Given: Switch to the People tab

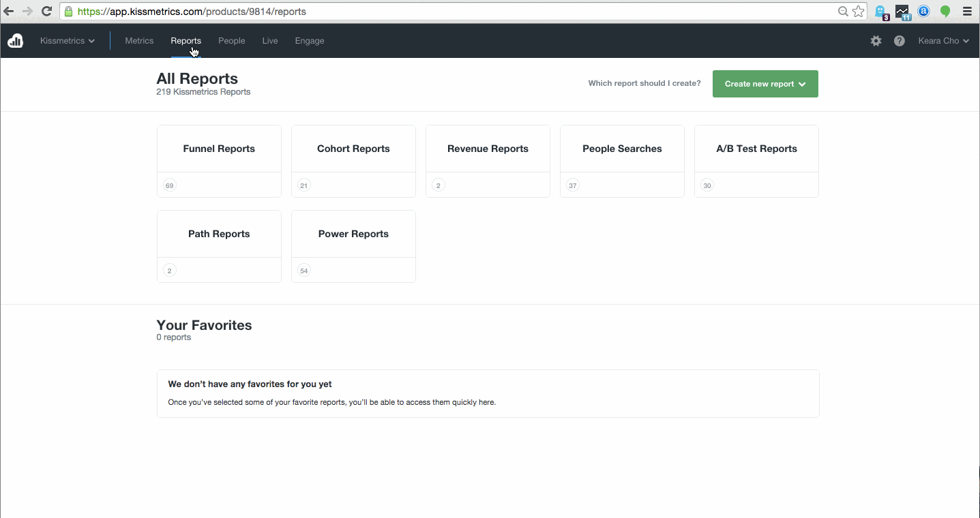Looking at the screenshot, I should coord(232,41).
